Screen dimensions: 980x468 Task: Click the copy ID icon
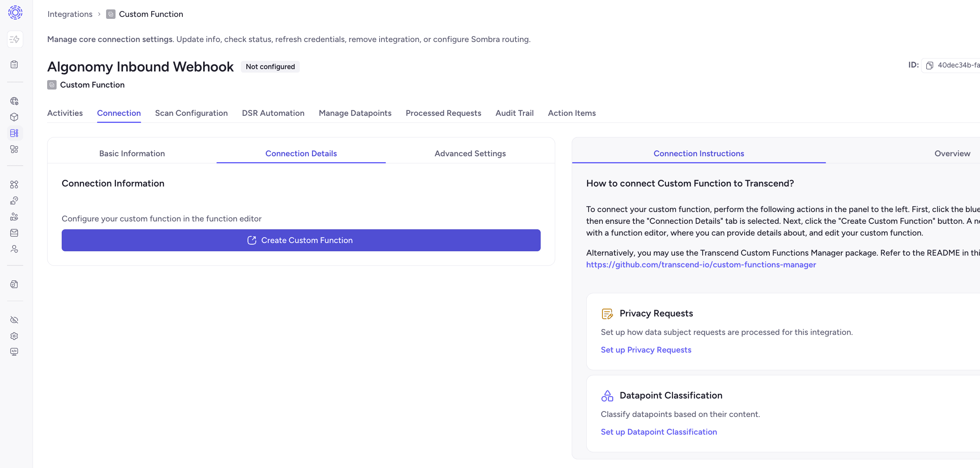pyautogui.click(x=929, y=65)
